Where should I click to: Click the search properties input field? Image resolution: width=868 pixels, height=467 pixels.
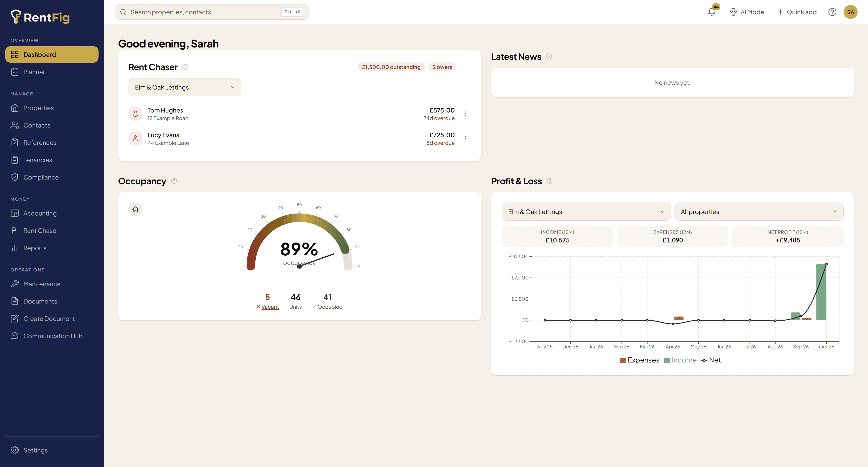(212, 12)
